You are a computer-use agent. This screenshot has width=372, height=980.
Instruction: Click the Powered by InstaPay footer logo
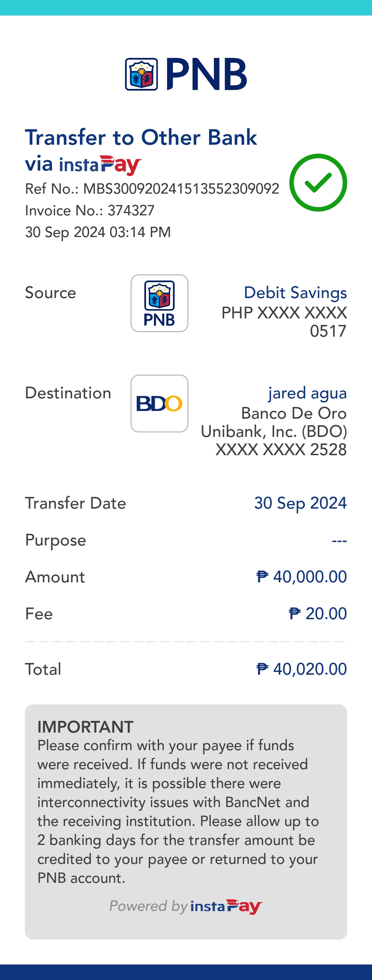click(x=226, y=907)
